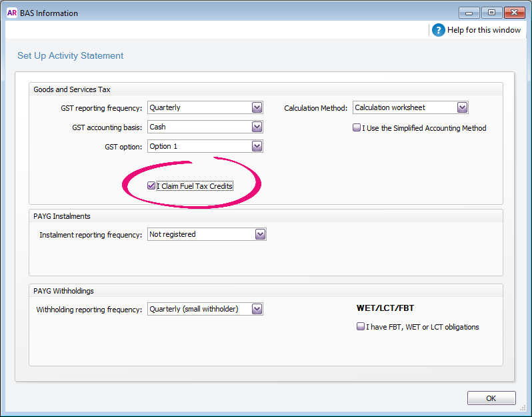Click the 'Set Up Activity Statement' heading
The height and width of the screenshot is (417, 532).
click(70, 56)
